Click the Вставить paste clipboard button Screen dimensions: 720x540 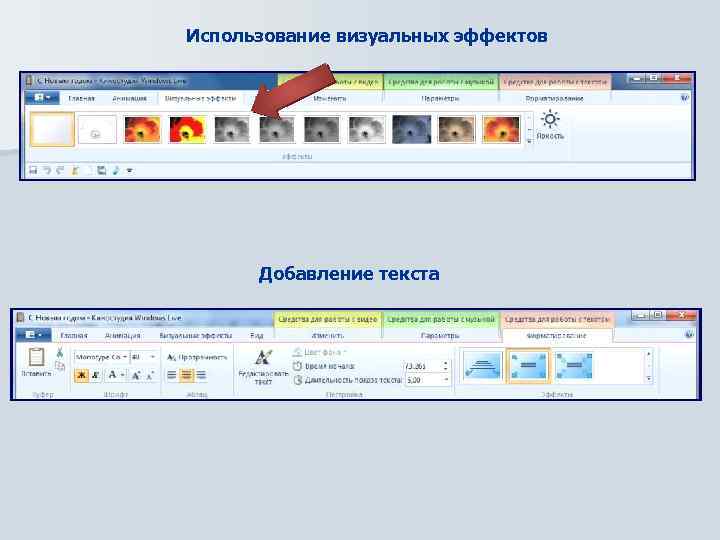click(x=36, y=362)
